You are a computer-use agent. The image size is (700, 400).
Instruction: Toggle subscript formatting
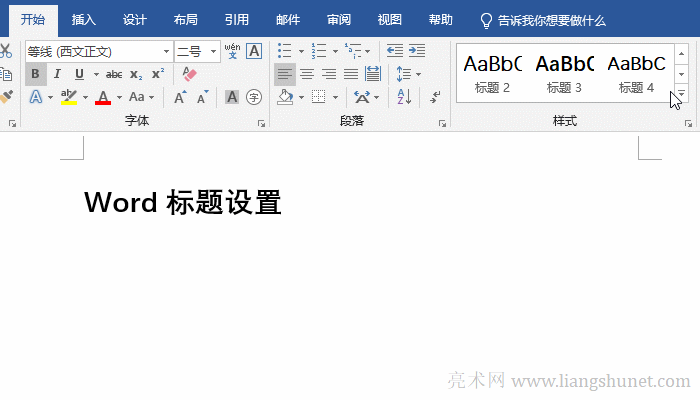(x=136, y=75)
